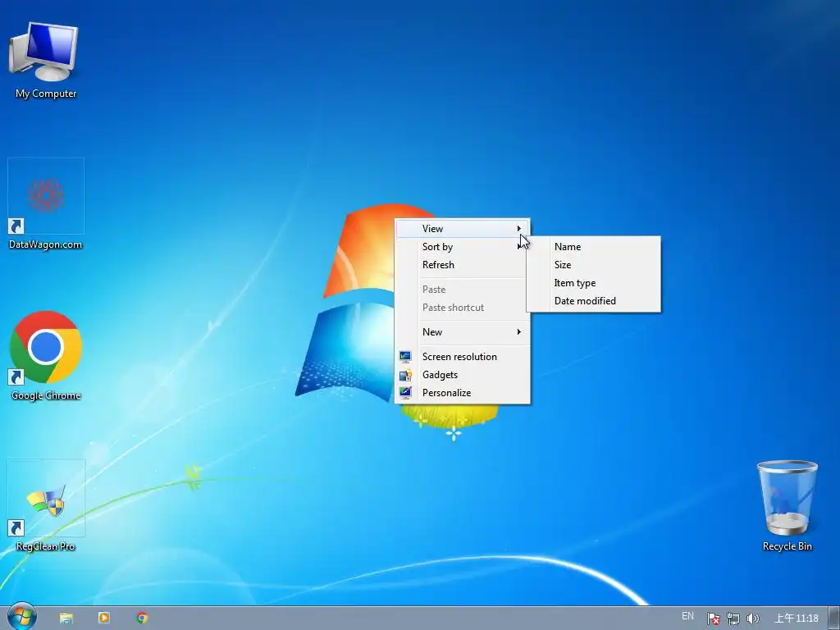Open the Sort by submenu
840x630 pixels.
463,247
